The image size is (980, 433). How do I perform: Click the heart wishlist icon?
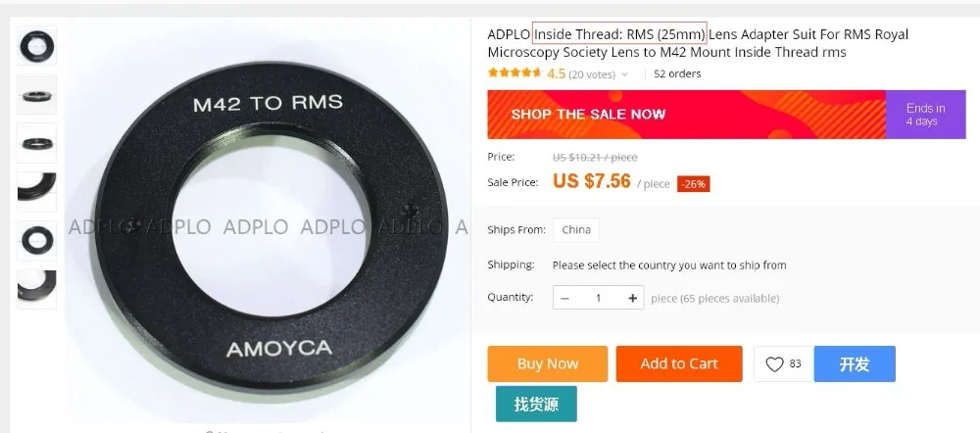[774, 364]
